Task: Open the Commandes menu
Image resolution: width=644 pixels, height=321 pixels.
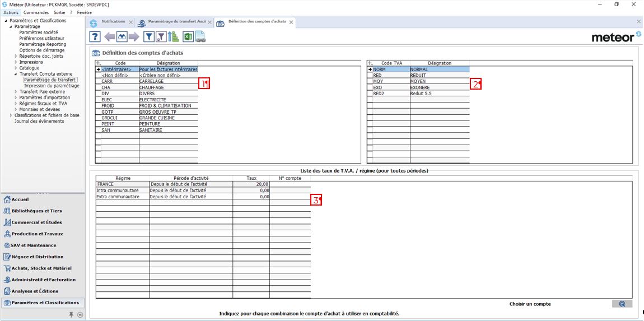Action: 36,12
